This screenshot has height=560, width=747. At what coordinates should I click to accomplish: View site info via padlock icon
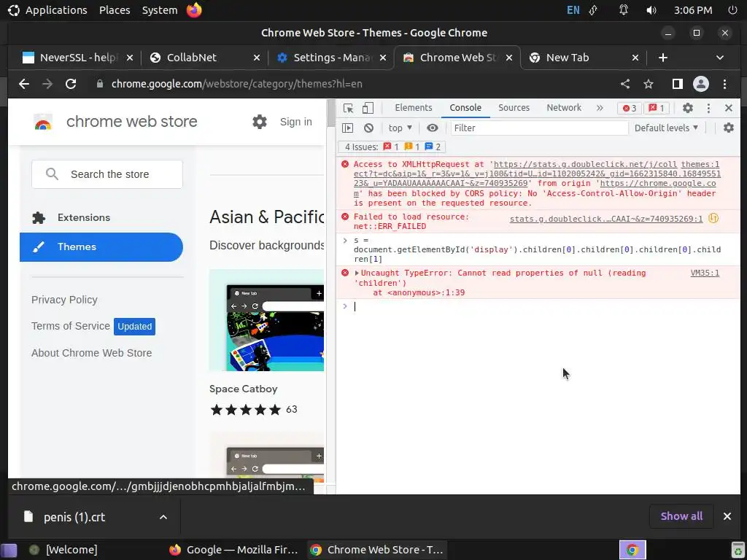pos(99,84)
